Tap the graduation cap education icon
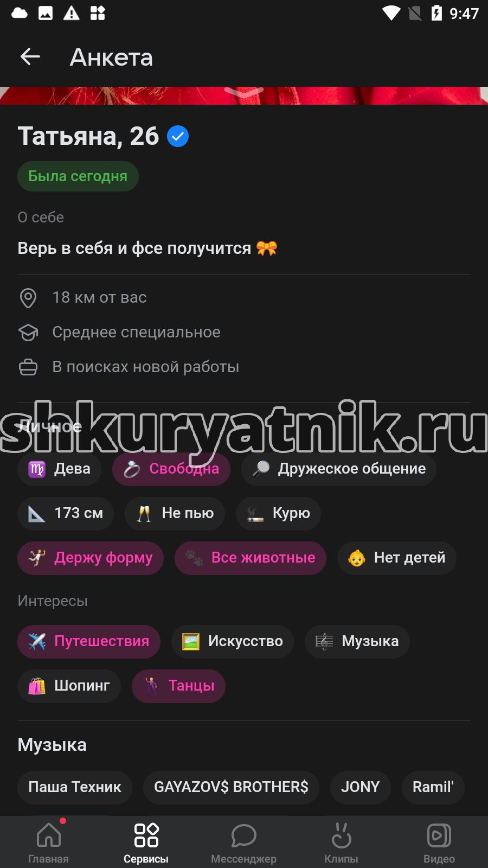This screenshot has height=868, width=488. coord(28,333)
